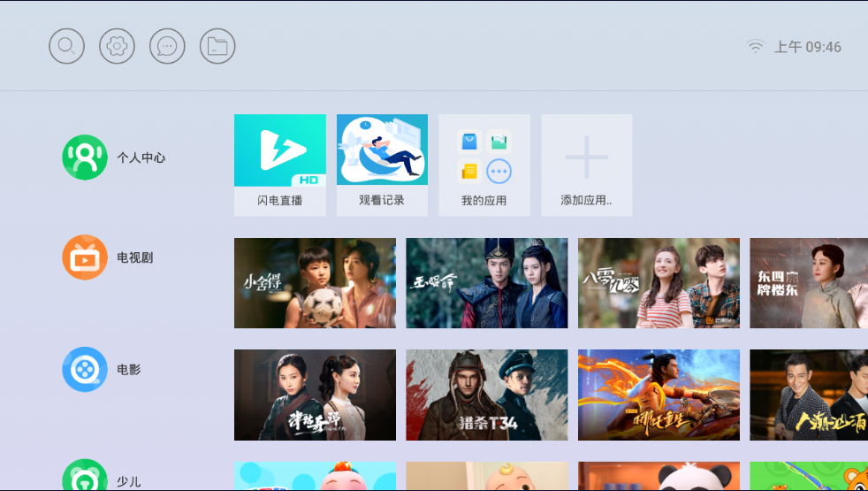Viewport: 868px width, 491px height.
Task: Open the green 个人中心 icon
Action: tap(85, 157)
